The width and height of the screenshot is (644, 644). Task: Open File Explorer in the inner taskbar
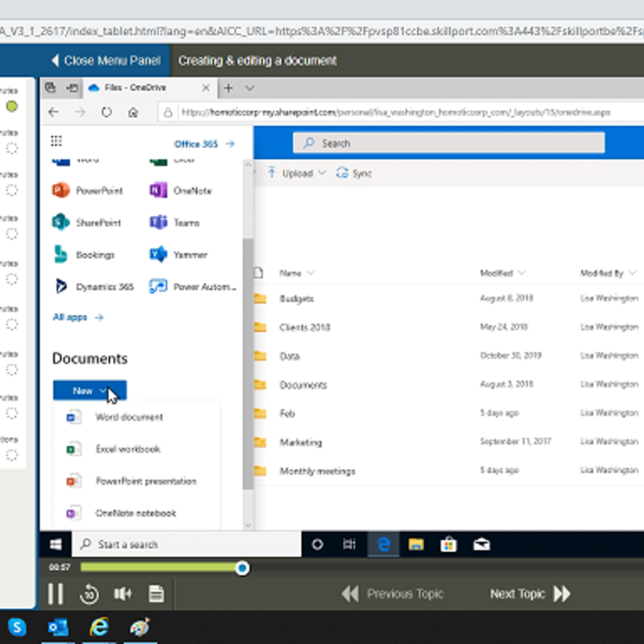416,545
